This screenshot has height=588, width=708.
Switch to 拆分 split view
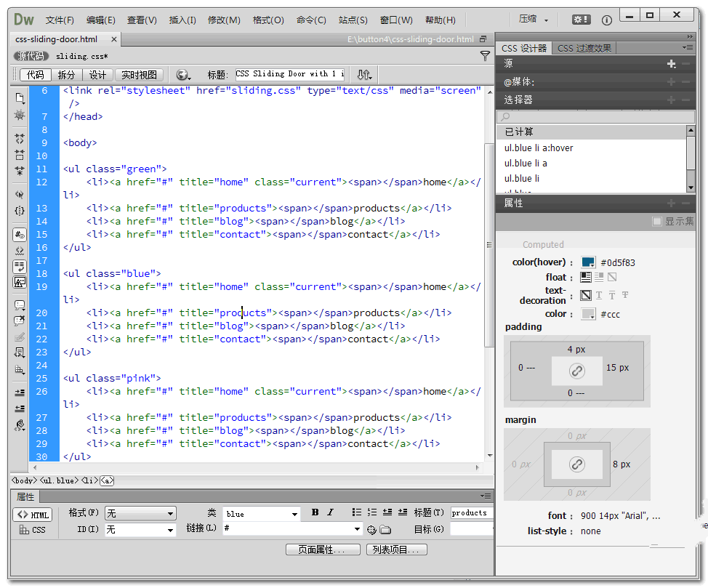tap(66, 75)
